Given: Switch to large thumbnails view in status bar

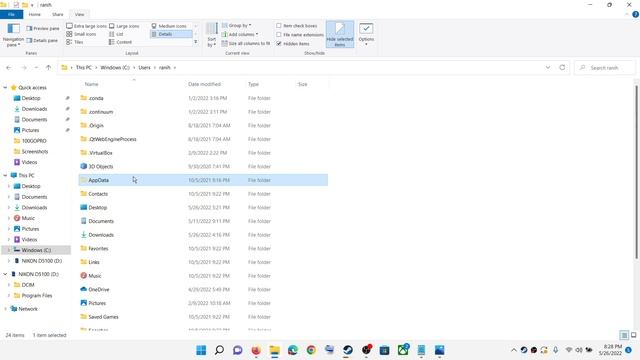Looking at the screenshot, I should [x=633, y=335].
